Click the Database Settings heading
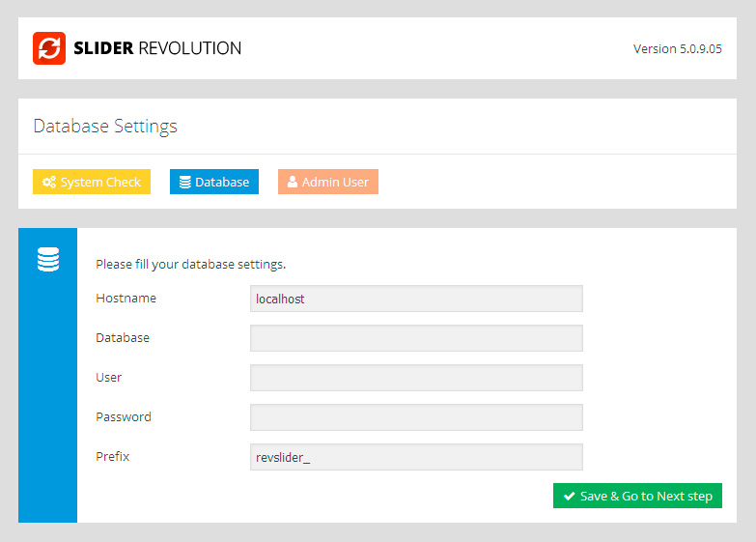 pyautogui.click(x=105, y=127)
